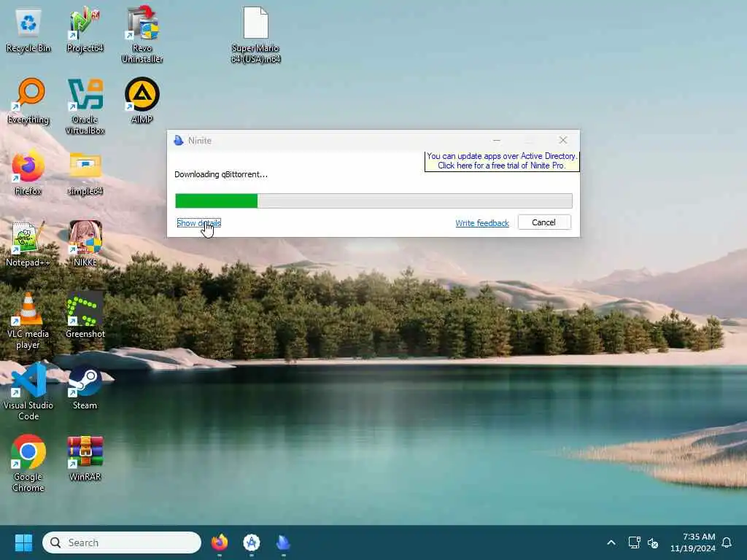Open the Recycle Bin desktop icon
The width and height of the screenshot is (747, 560).
pos(28,31)
